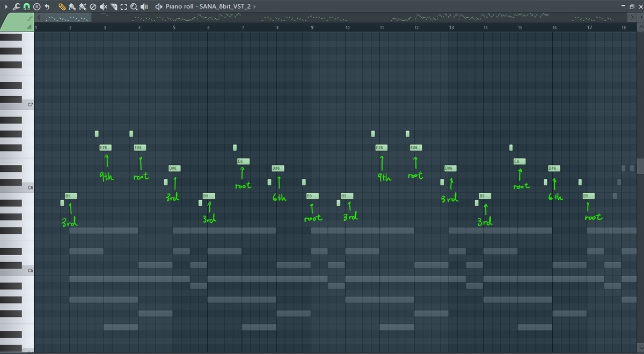Open the Stamp chord tool
The width and height of the screenshot is (644, 354).
click(x=36, y=6)
